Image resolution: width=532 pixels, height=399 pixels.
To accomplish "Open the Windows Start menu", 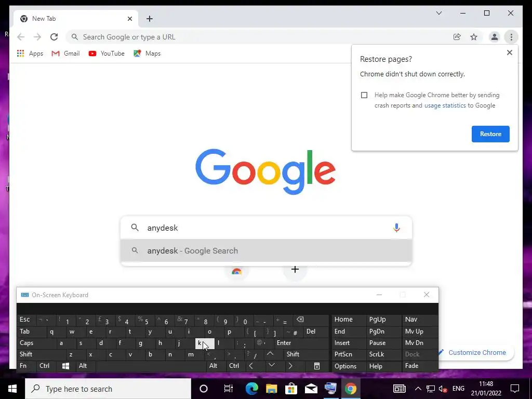I will pos(12,389).
